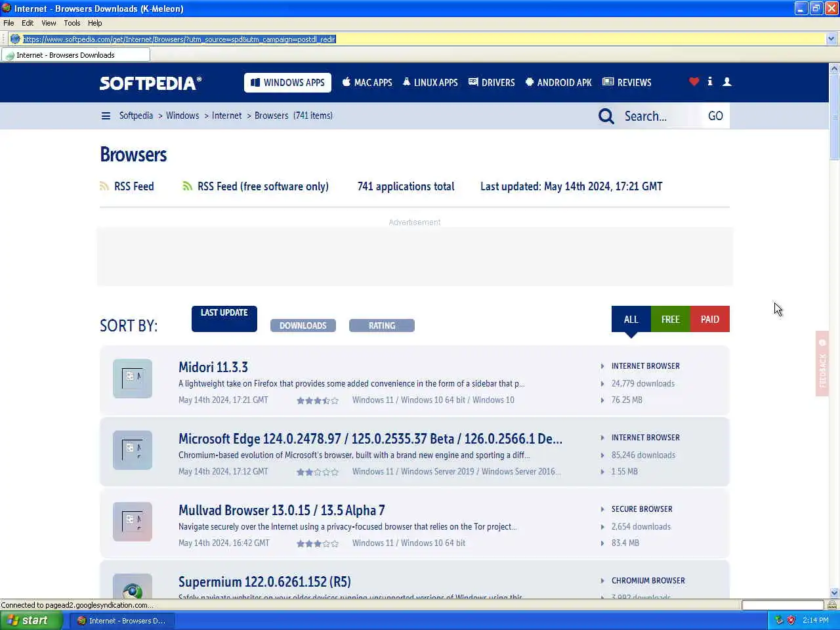This screenshot has width=840, height=630.
Task: Open Midori 11.3.3 title link
Action: 213,367
